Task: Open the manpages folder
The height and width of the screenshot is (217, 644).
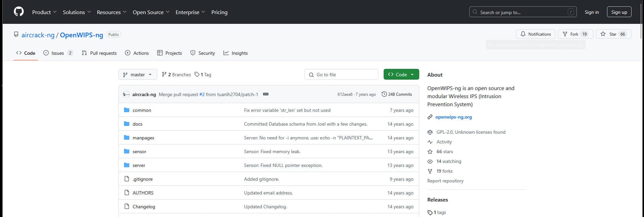Action: [x=143, y=138]
